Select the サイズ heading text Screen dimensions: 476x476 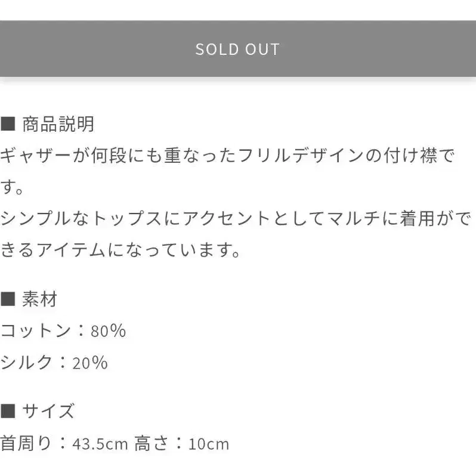coord(48,411)
